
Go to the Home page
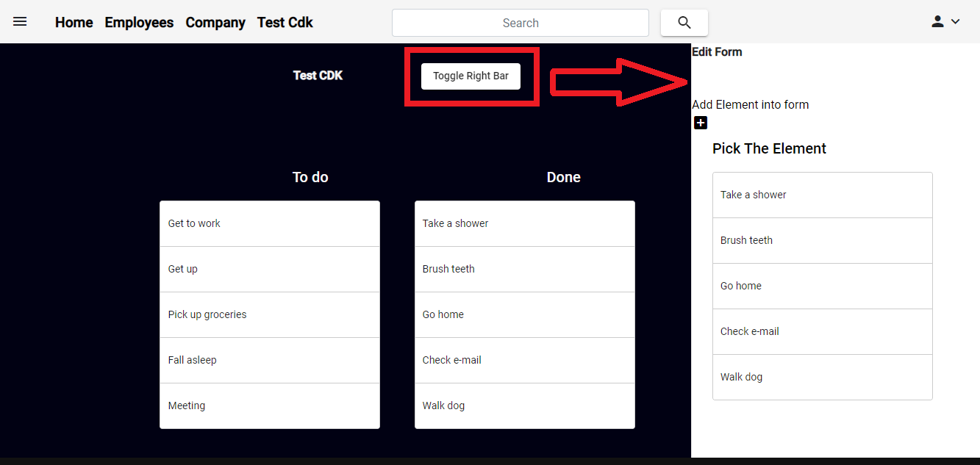pyautogui.click(x=74, y=23)
